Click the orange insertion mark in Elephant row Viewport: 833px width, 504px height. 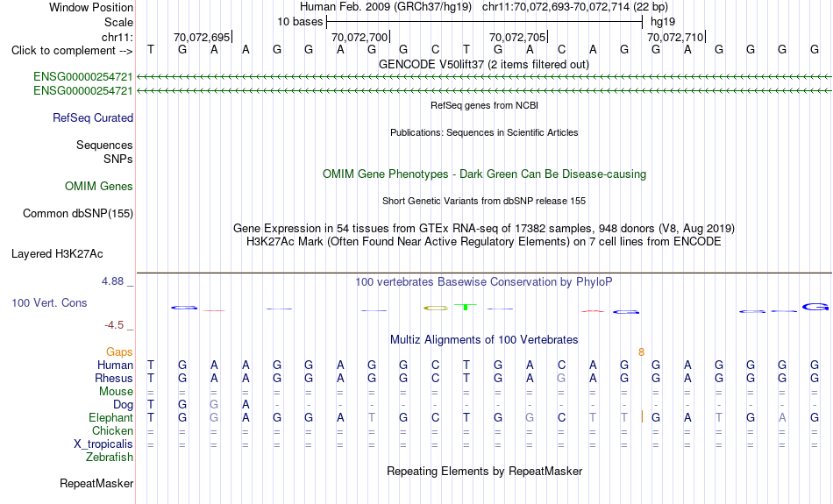pyautogui.click(x=642, y=417)
